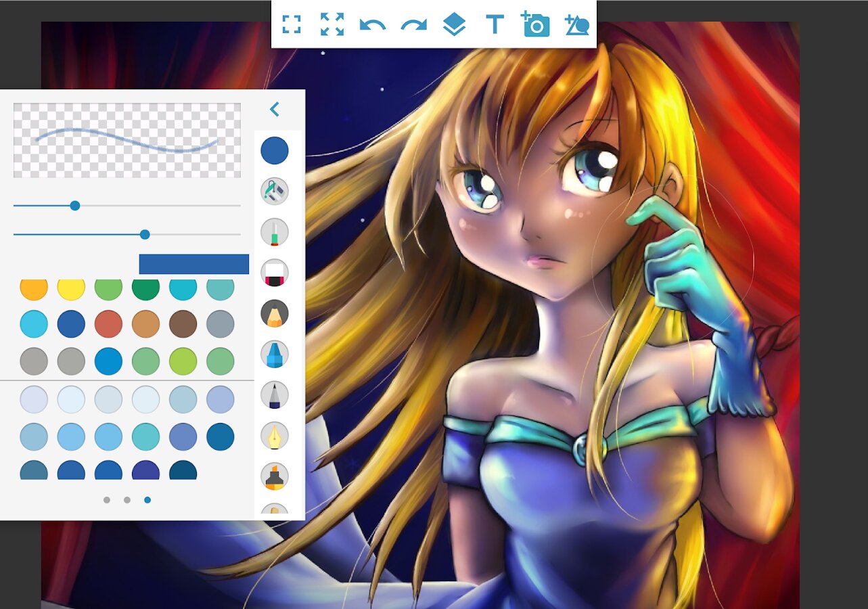
Task: Redo the last undone action
Action: click(x=413, y=25)
